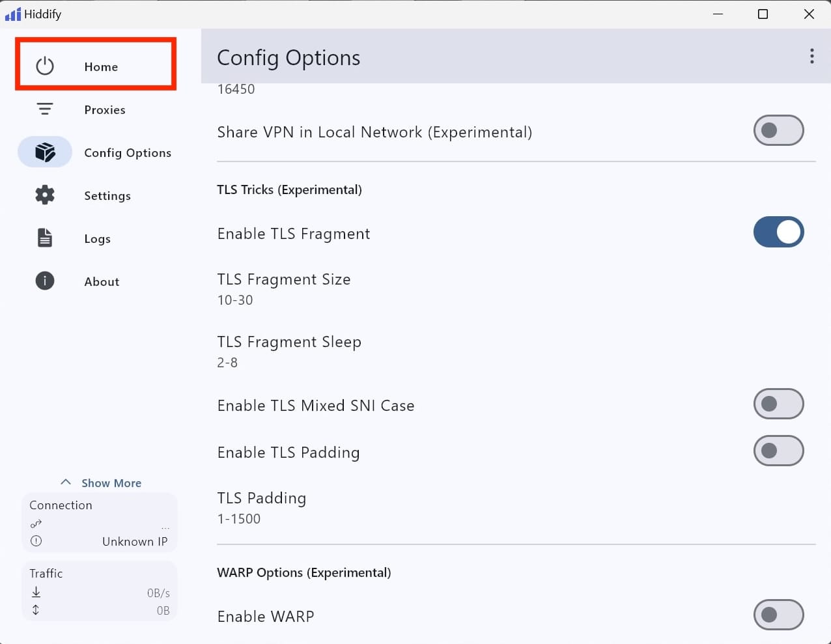The width and height of the screenshot is (831, 644).
Task: Open the TLS Fragment Sleep setting
Action: [x=289, y=352]
